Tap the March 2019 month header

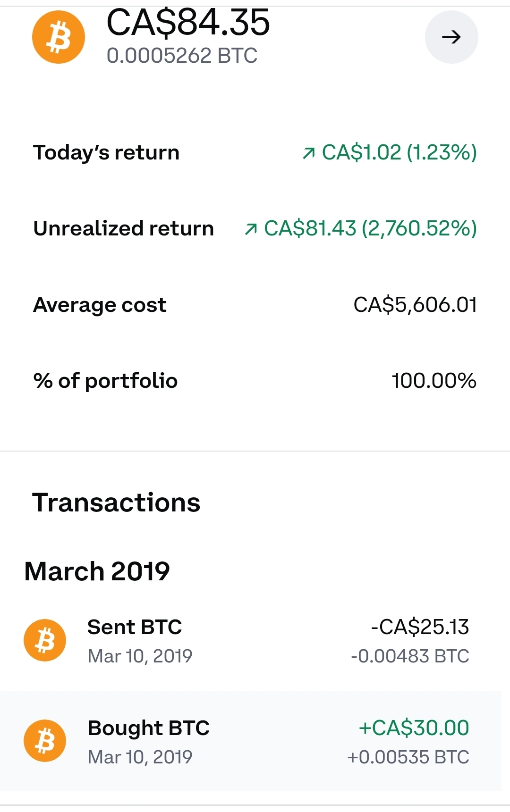97,571
